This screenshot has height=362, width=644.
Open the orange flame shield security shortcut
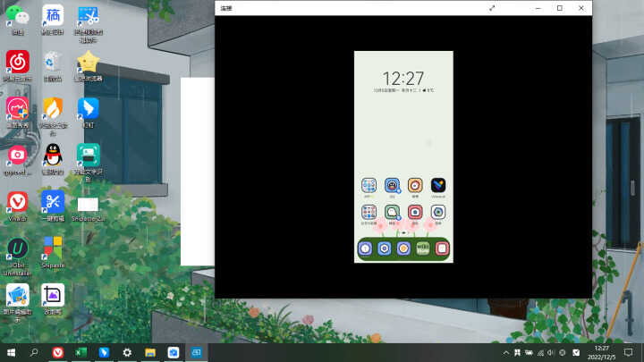[53, 116]
